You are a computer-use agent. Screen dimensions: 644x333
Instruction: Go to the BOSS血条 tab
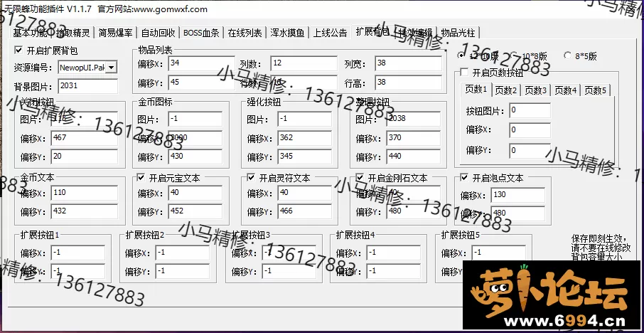[x=201, y=33]
